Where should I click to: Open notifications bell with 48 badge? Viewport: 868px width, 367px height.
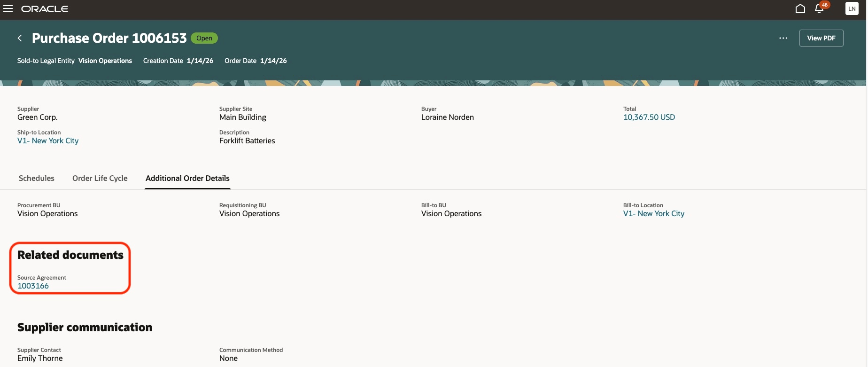pyautogui.click(x=820, y=8)
